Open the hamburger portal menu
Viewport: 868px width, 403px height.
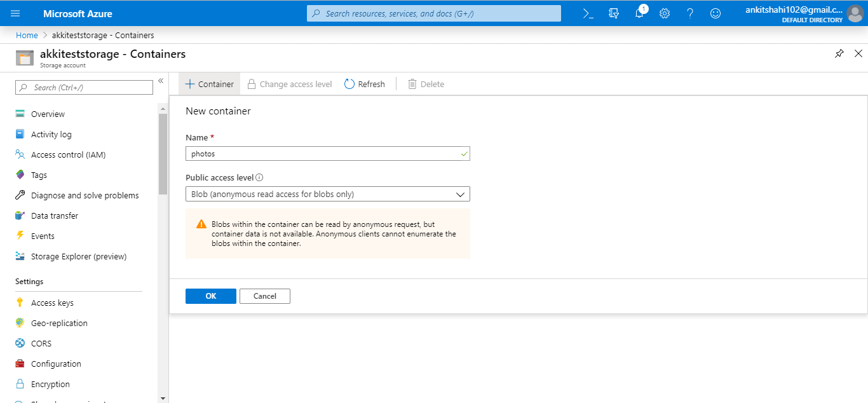(x=16, y=13)
